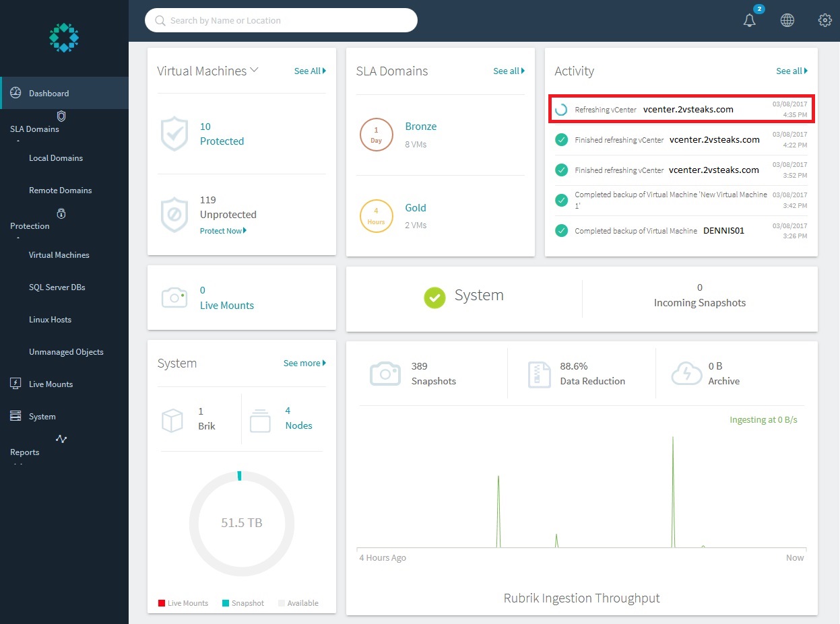
Task: Open the Gold SLA domain link
Action: coord(416,208)
